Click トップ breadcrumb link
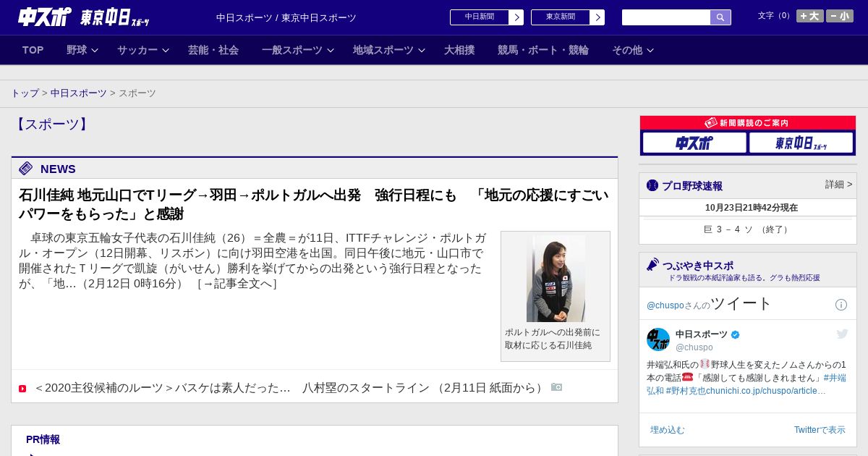The height and width of the screenshot is (456, 868). tap(25, 93)
